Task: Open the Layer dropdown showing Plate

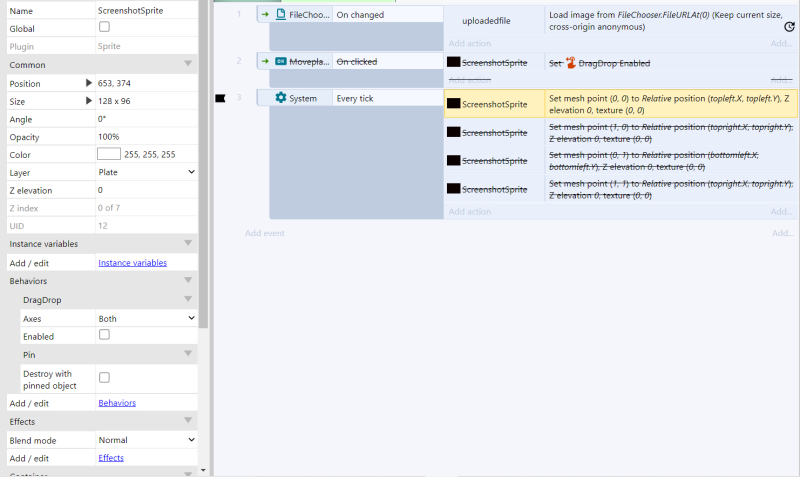Action: coord(146,172)
